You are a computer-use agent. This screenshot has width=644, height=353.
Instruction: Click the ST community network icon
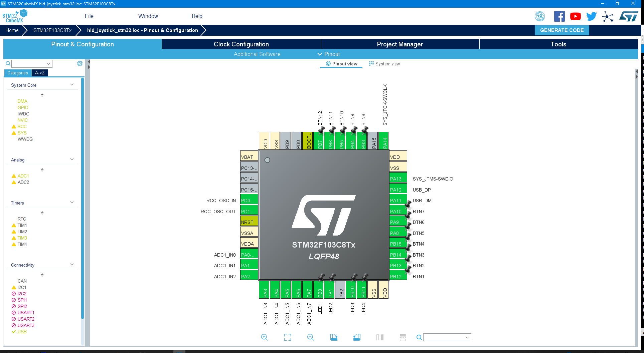(608, 16)
